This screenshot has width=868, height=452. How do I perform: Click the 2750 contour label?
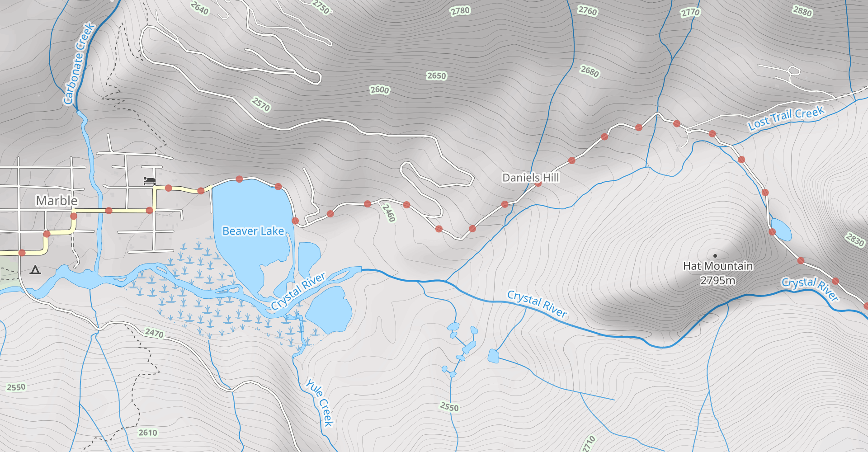click(x=321, y=7)
